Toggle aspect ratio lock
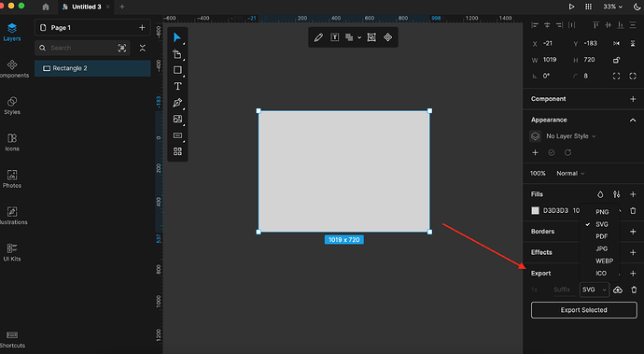644x354 pixels. click(617, 60)
